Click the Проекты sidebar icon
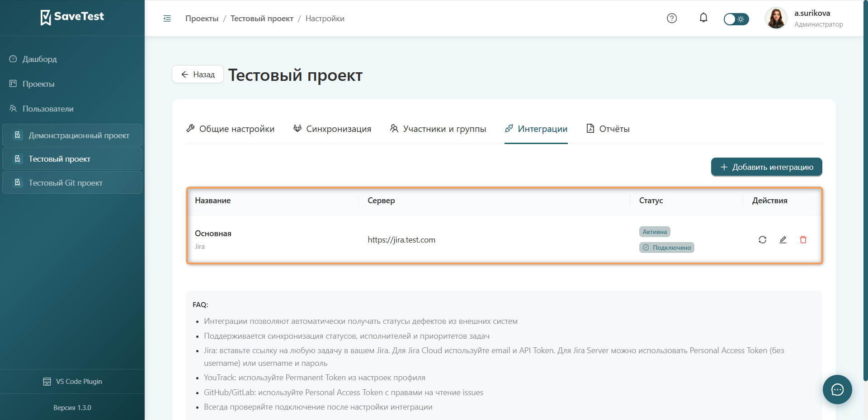Screen dimensions: 868x420 tap(13, 84)
